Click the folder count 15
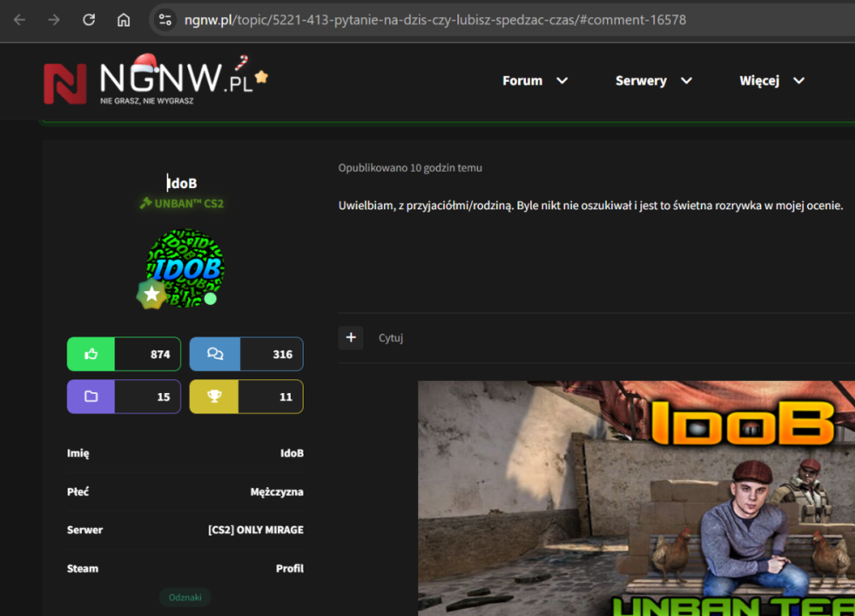Viewport: 855px width, 616px height. tap(163, 397)
